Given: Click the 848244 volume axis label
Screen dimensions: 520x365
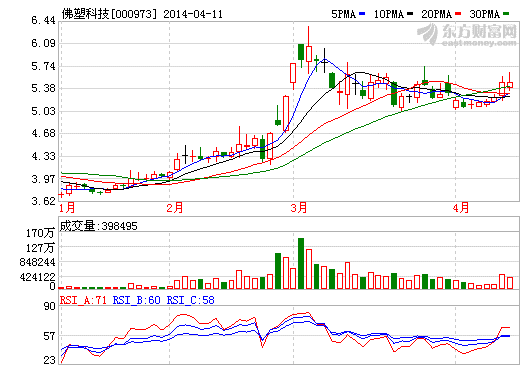Looking at the screenshot, I should 37,262.
